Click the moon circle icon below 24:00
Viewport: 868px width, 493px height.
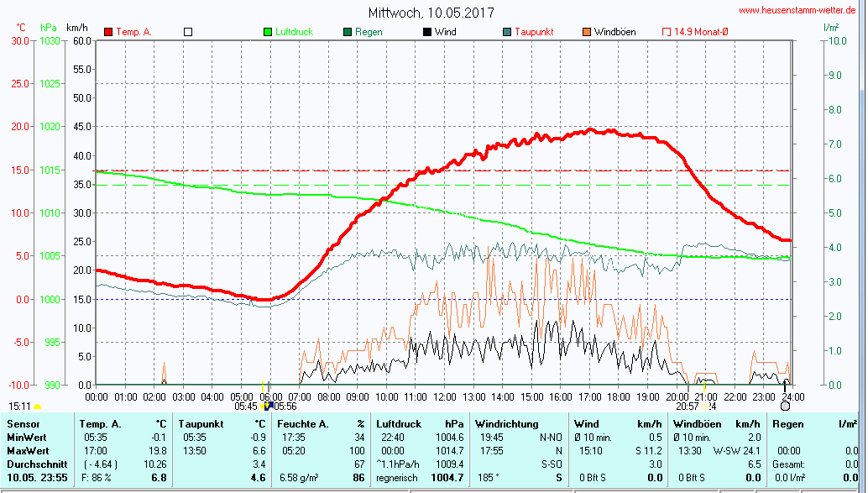(786, 406)
